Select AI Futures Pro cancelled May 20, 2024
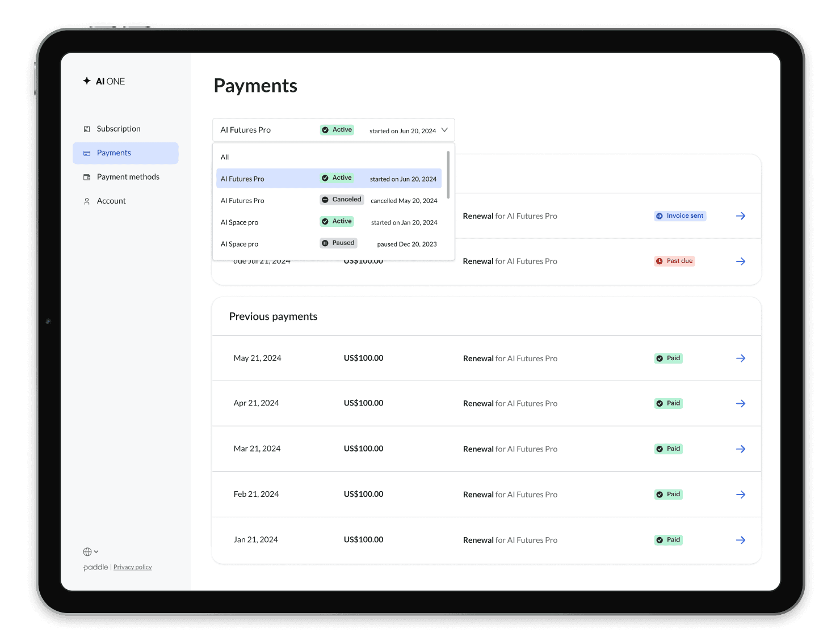Viewport: 840px width, 642px height. click(329, 200)
